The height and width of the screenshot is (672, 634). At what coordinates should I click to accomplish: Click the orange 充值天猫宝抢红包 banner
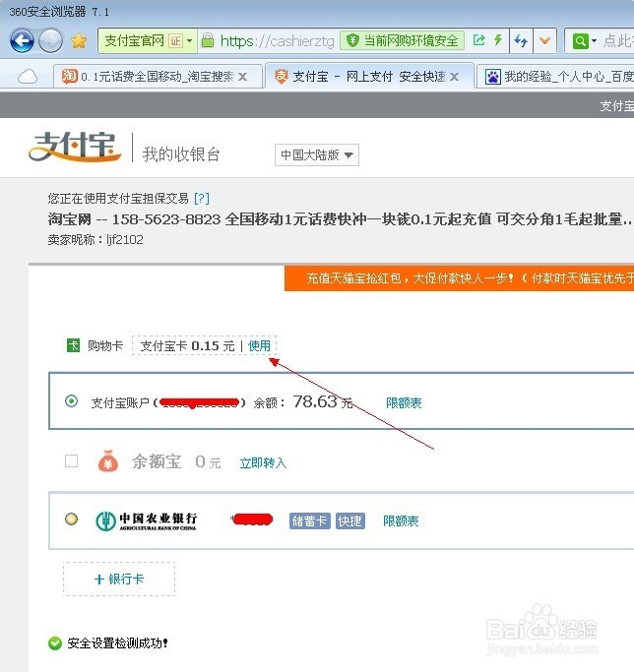click(459, 278)
